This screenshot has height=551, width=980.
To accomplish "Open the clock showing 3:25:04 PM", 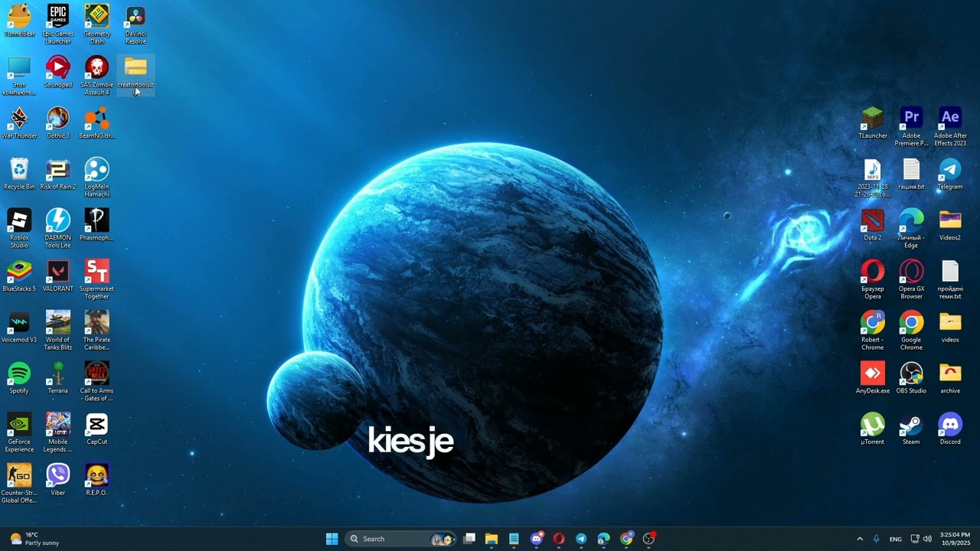I will [954, 539].
